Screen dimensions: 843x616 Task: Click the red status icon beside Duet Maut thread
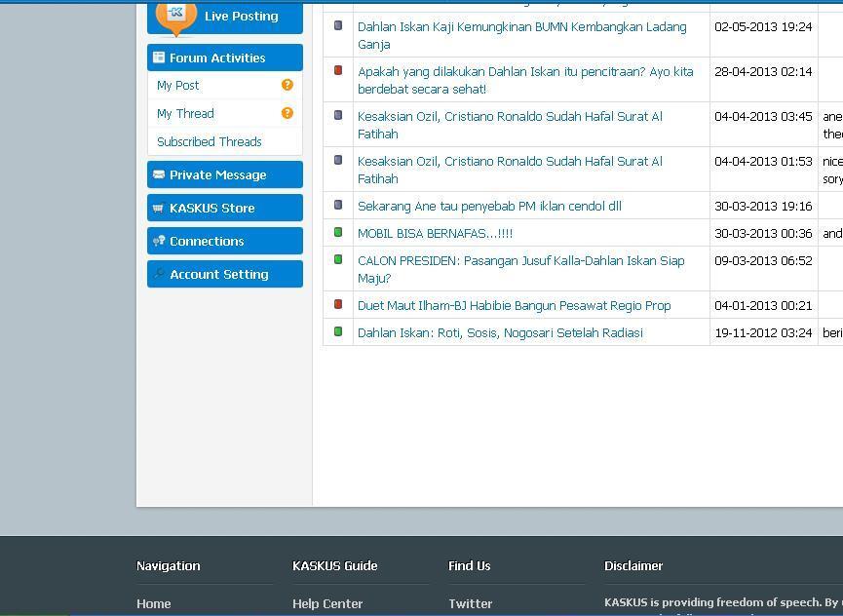[x=338, y=304]
